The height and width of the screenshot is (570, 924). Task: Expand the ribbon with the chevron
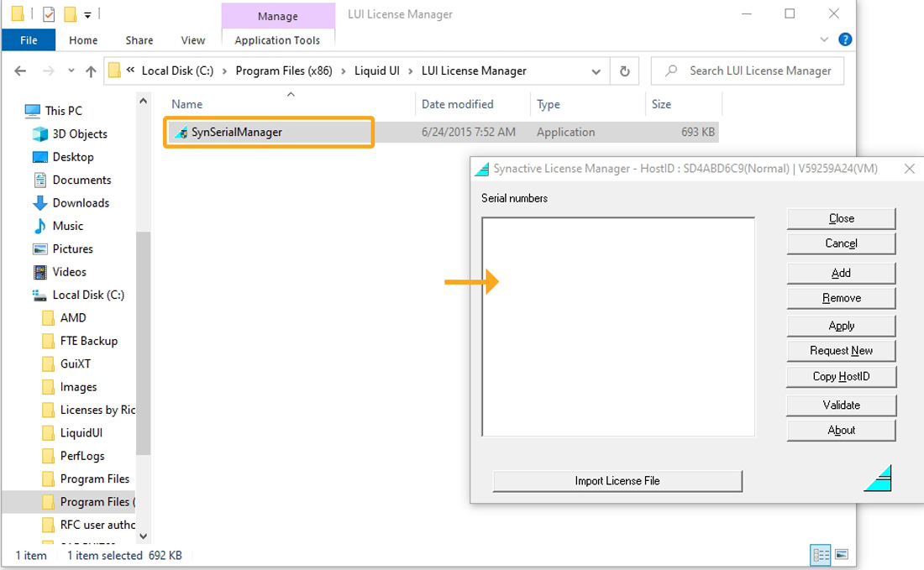click(824, 39)
